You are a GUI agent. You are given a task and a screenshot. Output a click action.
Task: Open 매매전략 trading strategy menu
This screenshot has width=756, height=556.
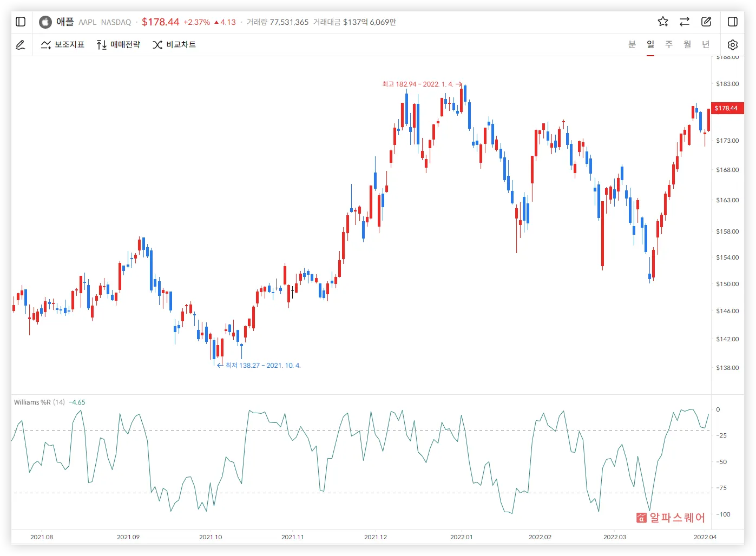pyautogui.click(x=119, y=45)
